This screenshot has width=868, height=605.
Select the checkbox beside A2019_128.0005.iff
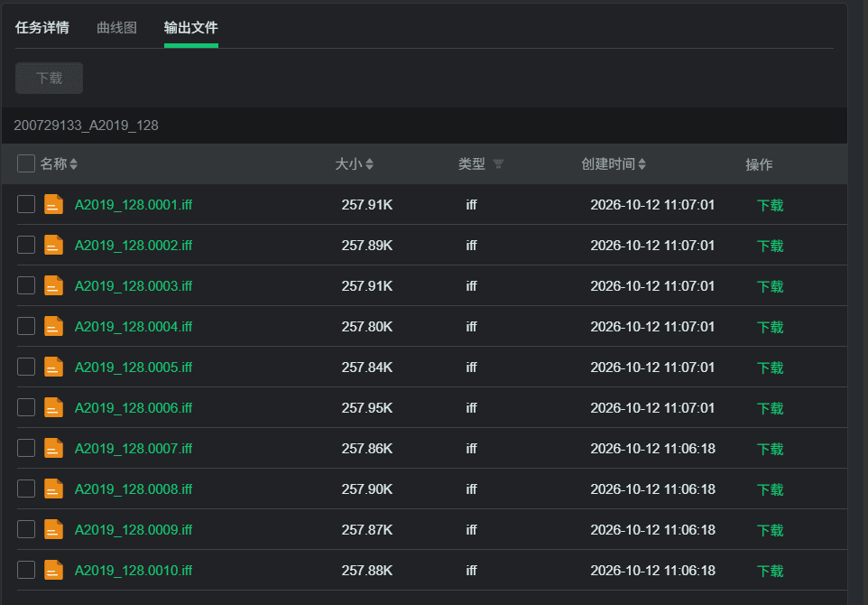26,367
